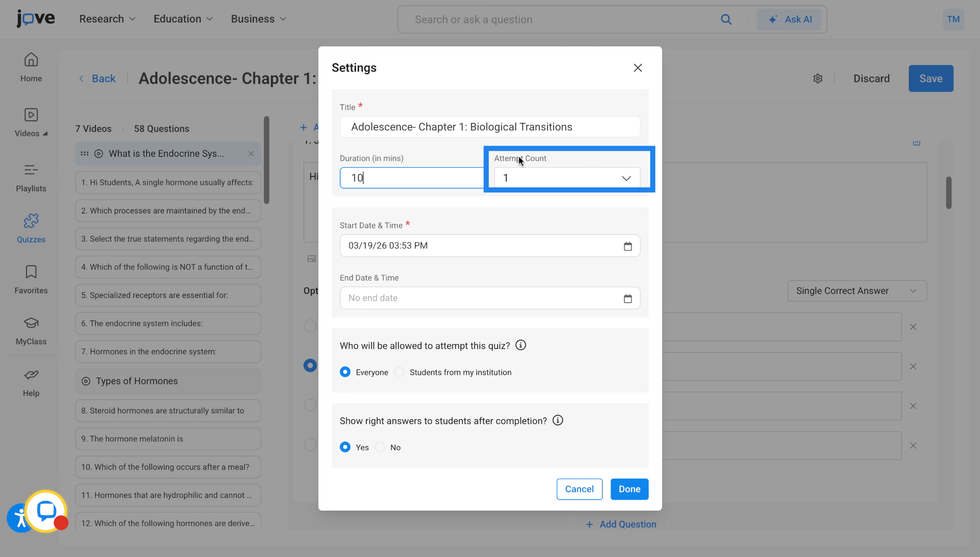Click calendar icon in End Date field
The image size is (980, 557).
628,298
